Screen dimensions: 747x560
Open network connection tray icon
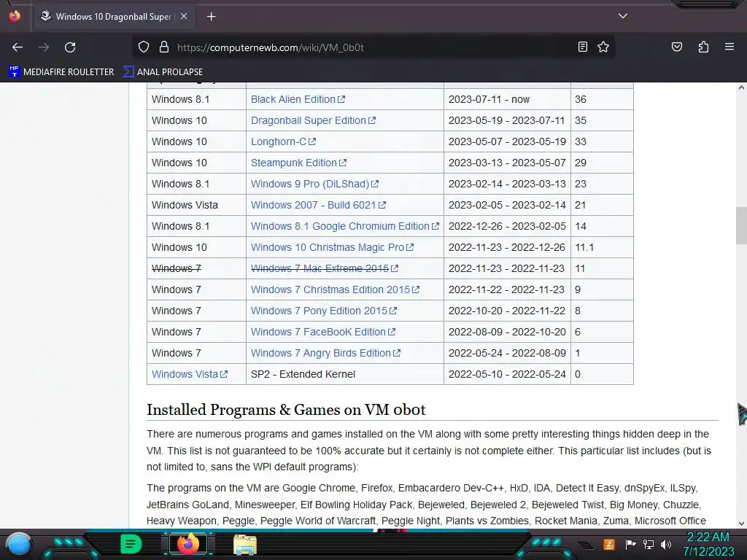[649, 544]
